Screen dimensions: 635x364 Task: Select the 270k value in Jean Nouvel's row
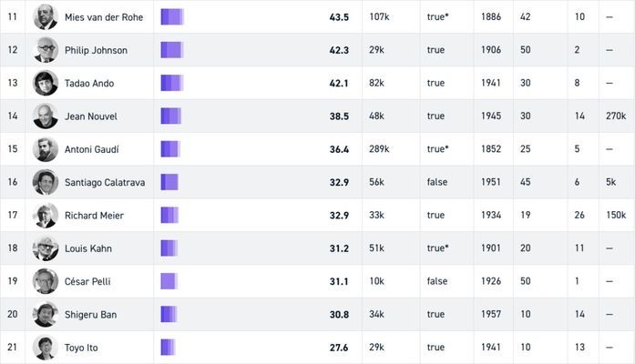click(x=616, y=116)
